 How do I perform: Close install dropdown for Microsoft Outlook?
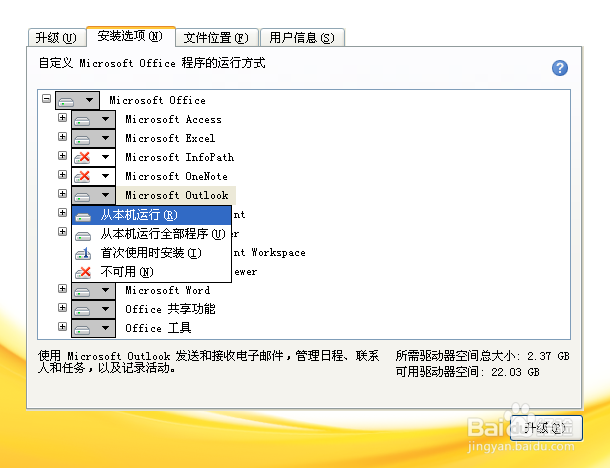coord(93,195)
